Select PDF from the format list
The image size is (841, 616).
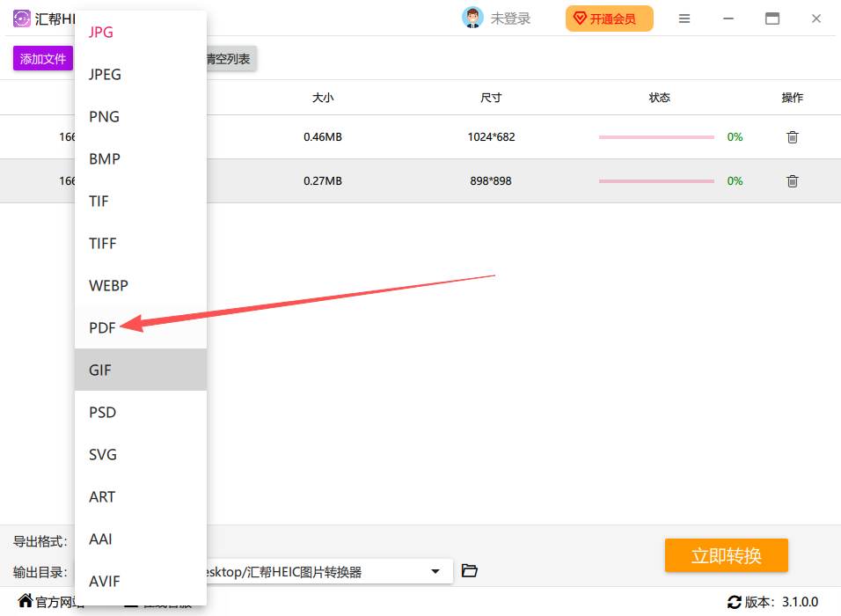tap(141, 328)
